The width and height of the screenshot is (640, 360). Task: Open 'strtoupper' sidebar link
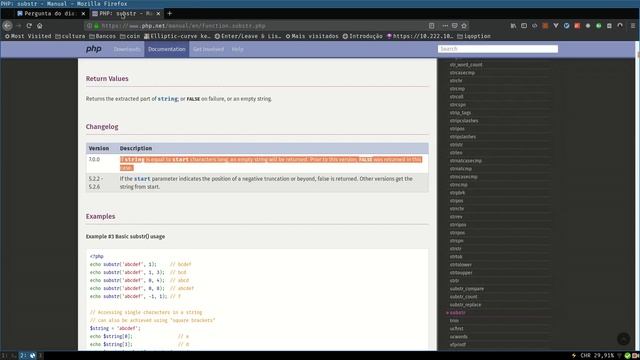(x=461, y=273)
